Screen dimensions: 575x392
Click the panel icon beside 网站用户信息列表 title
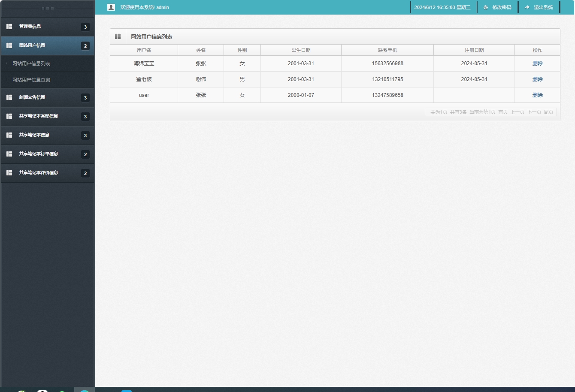[x=118, y=36]
